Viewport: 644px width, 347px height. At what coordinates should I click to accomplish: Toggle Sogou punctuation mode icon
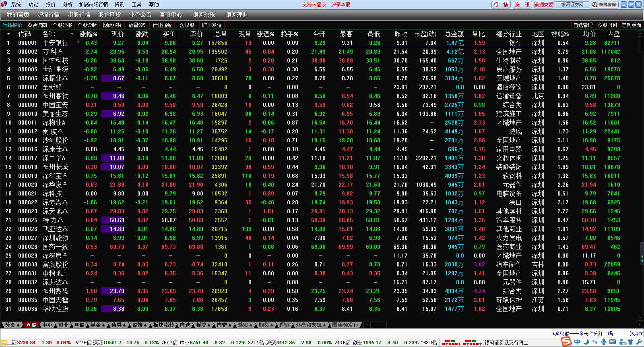click(x=595, y=342)
